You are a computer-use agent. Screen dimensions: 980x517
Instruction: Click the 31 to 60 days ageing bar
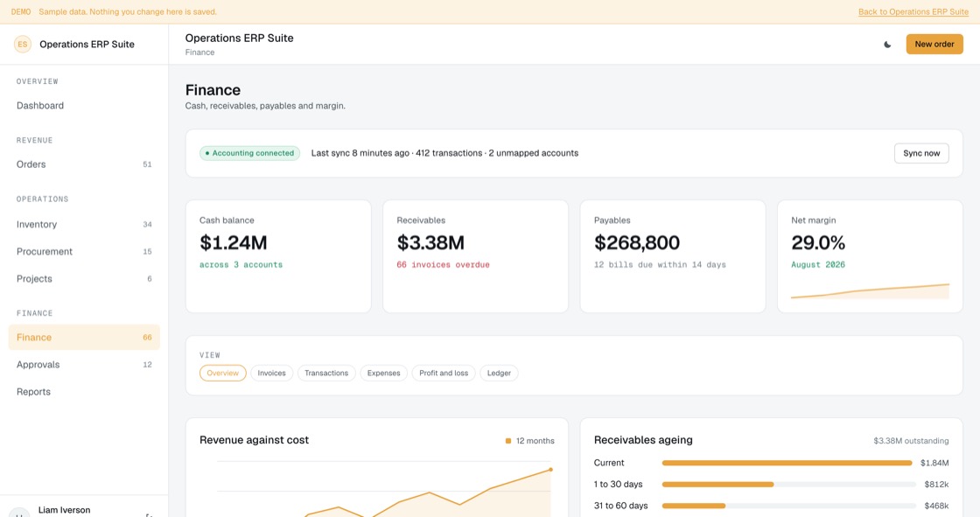788,506
